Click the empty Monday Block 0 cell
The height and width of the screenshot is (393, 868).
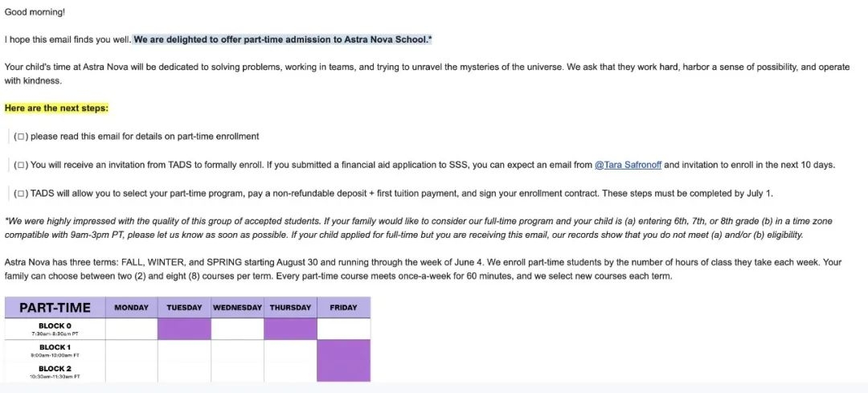[x=132, y=329]
